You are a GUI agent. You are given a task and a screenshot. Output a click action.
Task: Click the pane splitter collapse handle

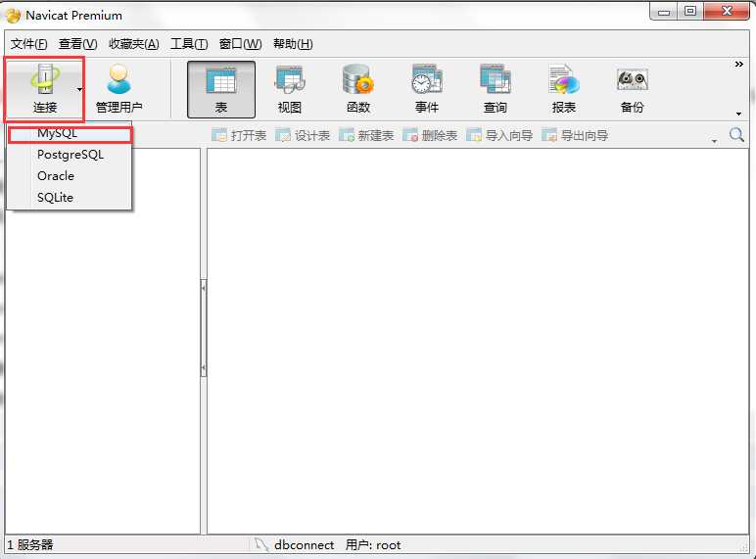204,328
